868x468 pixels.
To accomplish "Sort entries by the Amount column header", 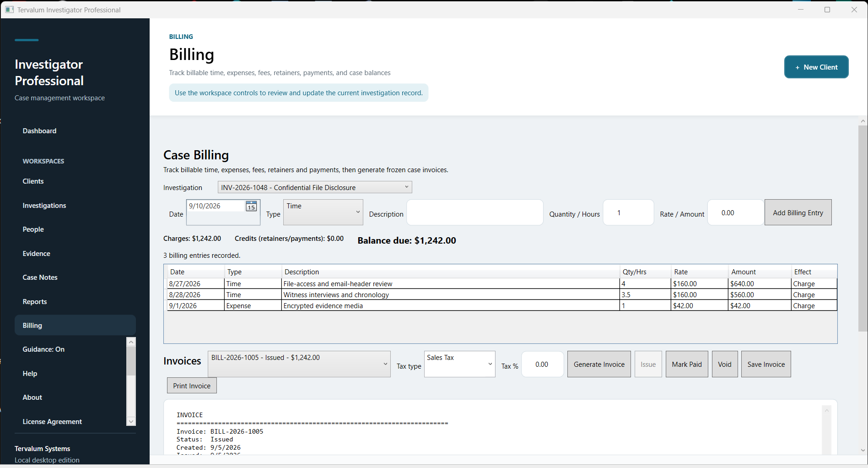I will (760, 272).
